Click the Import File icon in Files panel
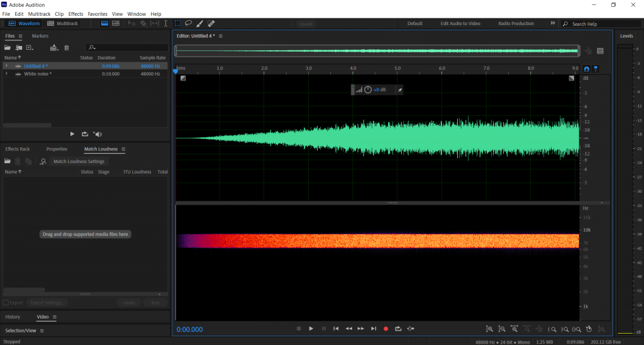 click(19, 47)
